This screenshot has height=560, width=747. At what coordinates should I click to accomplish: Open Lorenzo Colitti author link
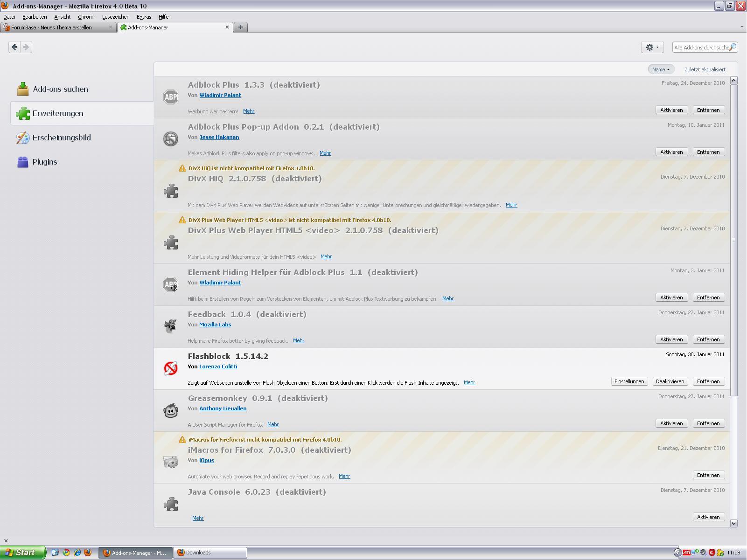(218, 366)
